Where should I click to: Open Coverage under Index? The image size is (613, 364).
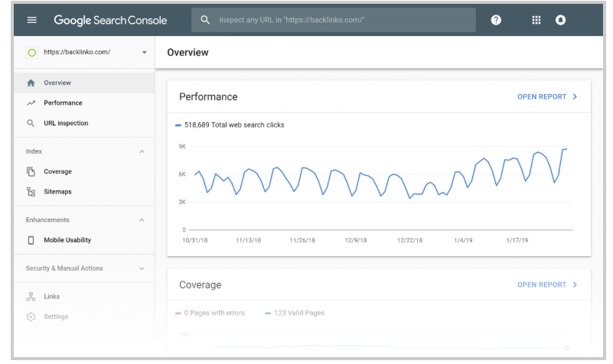[x=84, y=171]
